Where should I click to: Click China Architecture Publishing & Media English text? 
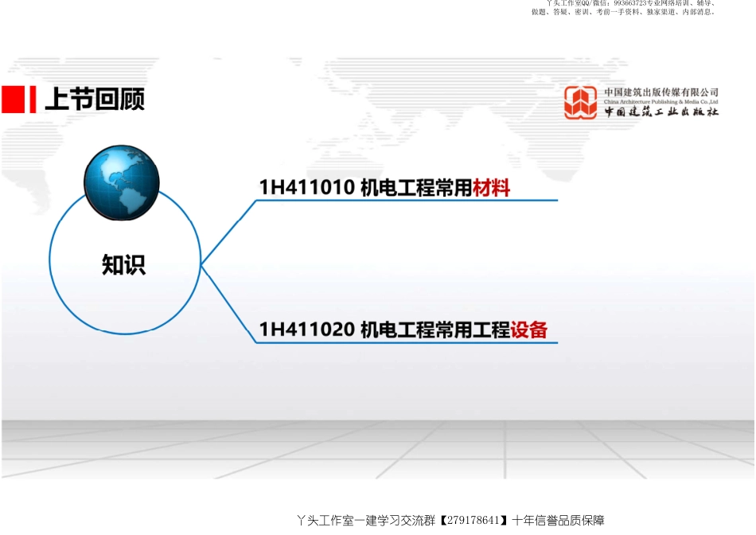pos(661,102)
